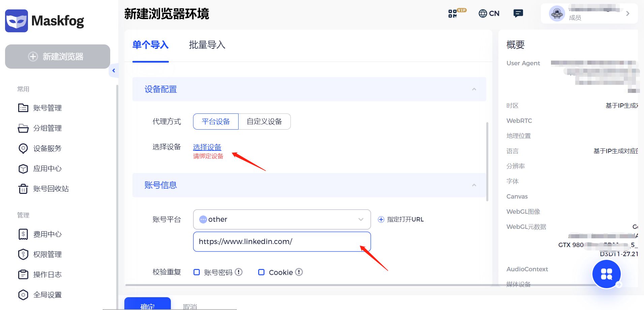Viewport: 644px width, 310px height.
Task: Switch proxy mode to 自定义设备
Action: tap(264, 122)
